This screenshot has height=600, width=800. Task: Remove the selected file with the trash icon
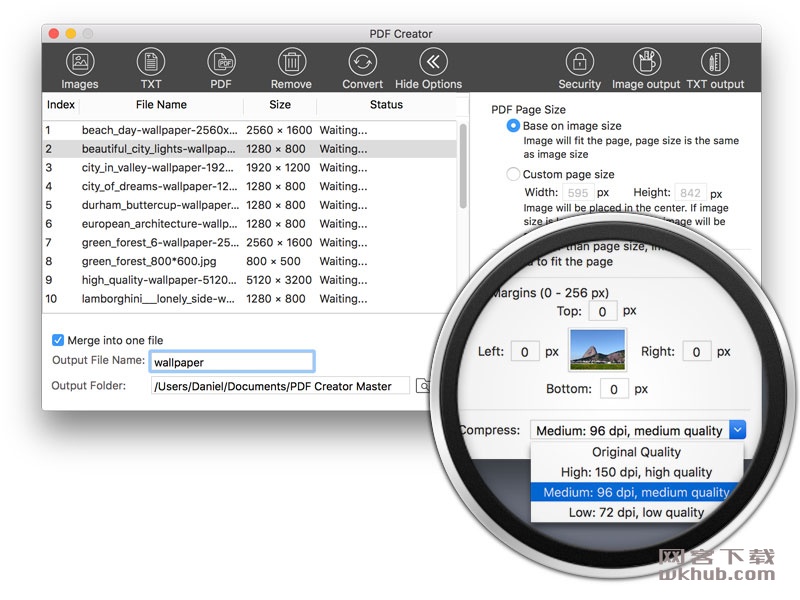click(x=292, y=62)
